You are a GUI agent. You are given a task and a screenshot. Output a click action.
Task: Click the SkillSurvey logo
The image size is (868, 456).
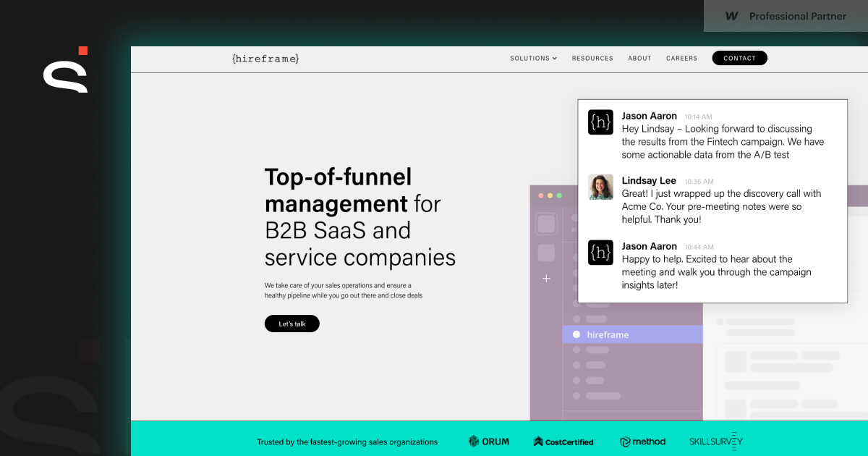(x=716, y=441)
